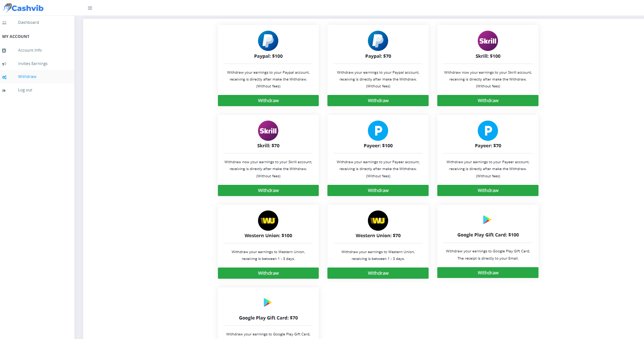This screenshot has height=339, width=644.
Task: Withdraw $100 via Paypal
Action: click(x=268, y=101)
